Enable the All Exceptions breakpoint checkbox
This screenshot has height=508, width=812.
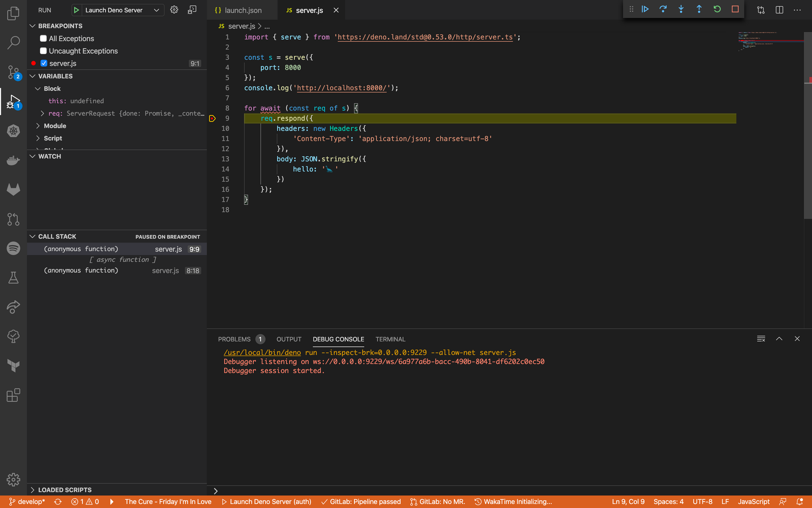(43, 39)
